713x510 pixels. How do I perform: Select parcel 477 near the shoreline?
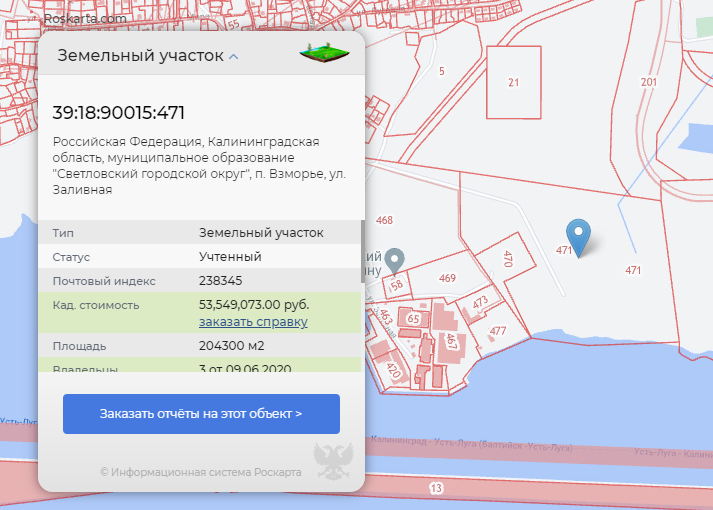pos(497,330)
